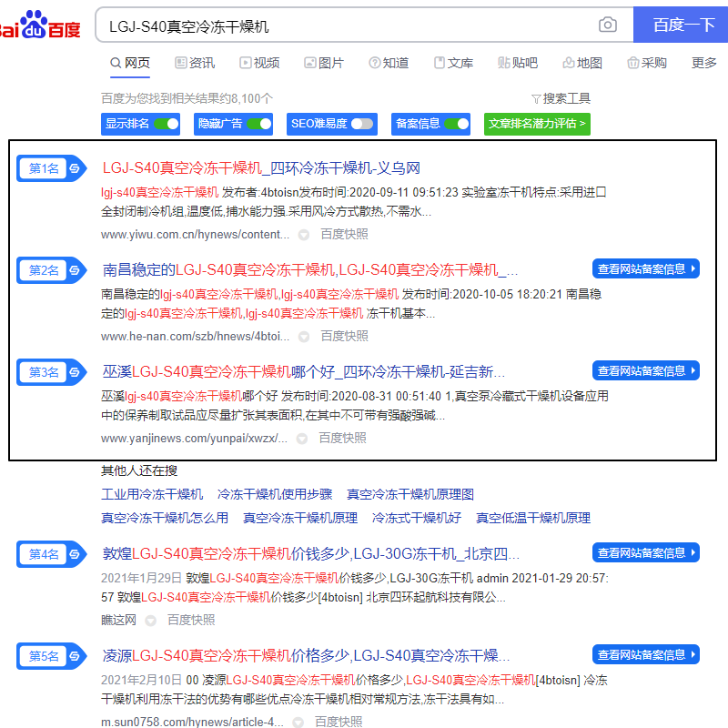Screen dimensions: 728x728
Task: Open the 更多 search categories menu
Action: point(703,63)
